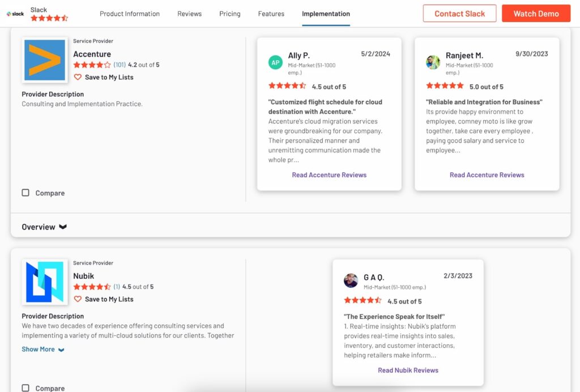The height and width of the screenshot is (392, 580).
Task: Click the date 2/3/2023
Action: coord(458,276)
